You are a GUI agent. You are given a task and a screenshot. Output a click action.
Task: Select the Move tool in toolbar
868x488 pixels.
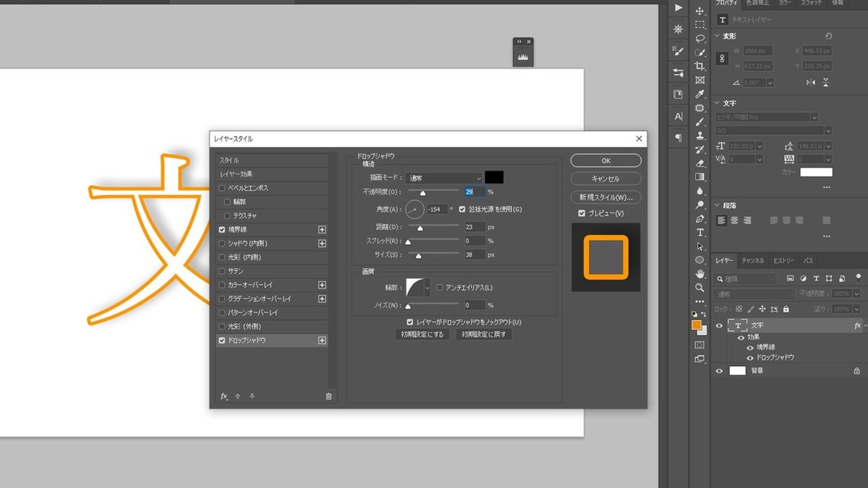699,11
